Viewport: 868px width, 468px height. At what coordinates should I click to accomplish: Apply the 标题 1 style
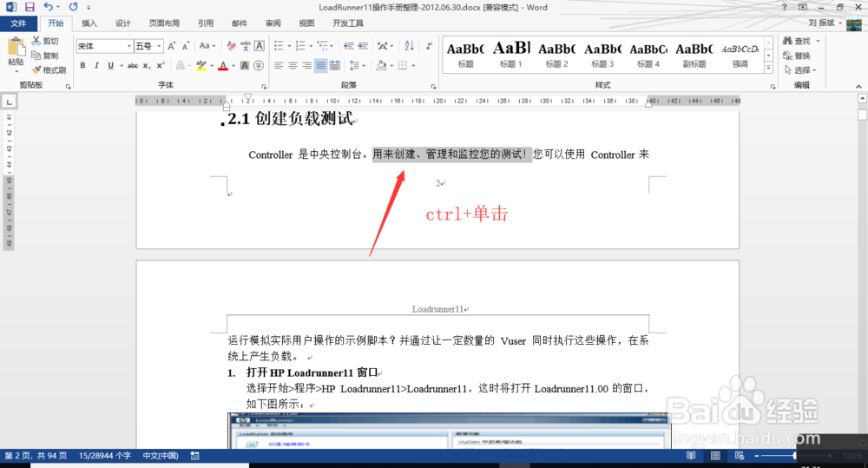coord(510,55)
